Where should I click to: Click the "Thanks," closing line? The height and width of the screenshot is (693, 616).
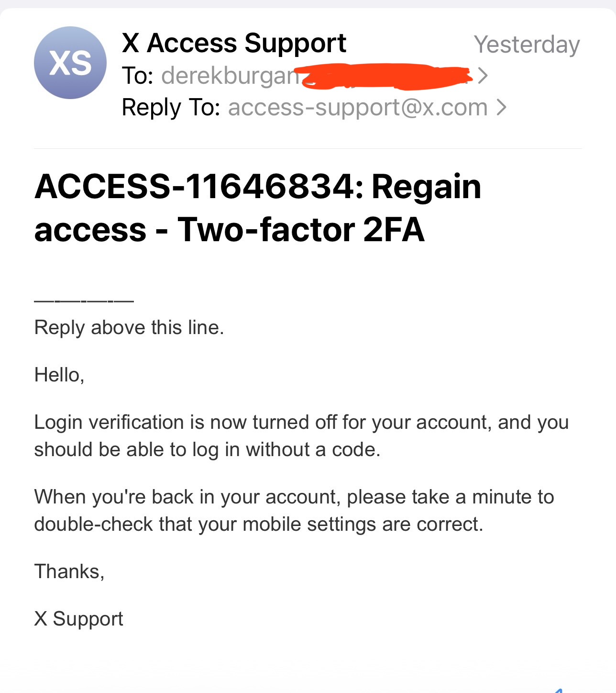click(x=69, y=571)
